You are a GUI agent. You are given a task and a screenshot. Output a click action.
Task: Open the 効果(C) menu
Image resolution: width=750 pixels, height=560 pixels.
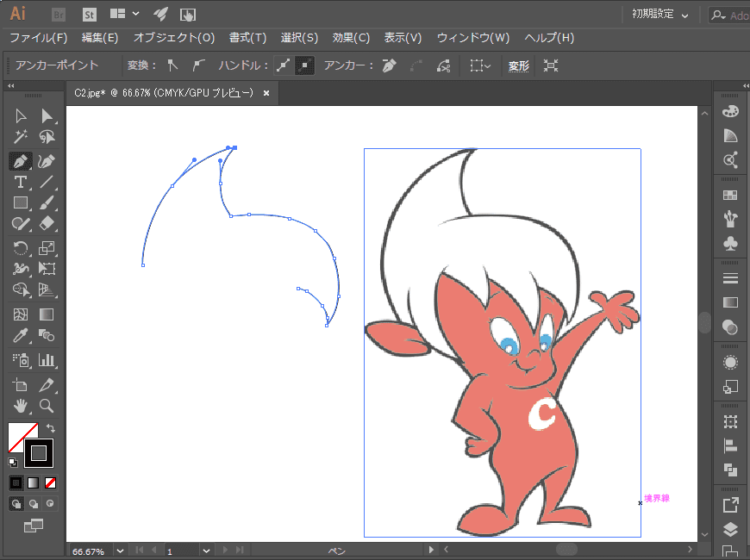(x=351, y=38)
